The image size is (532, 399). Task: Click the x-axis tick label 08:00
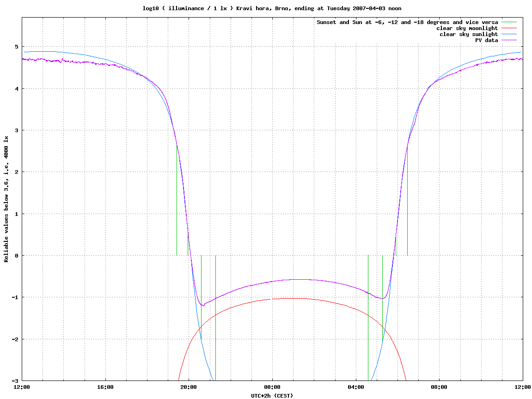[x=439, y=387]
